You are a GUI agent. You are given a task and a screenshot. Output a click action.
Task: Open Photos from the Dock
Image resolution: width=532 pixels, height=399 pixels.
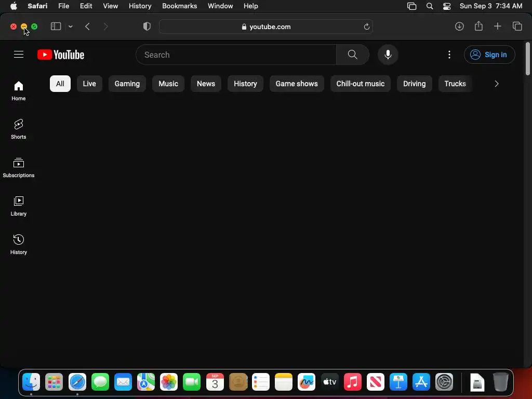(x=169, y=382)
